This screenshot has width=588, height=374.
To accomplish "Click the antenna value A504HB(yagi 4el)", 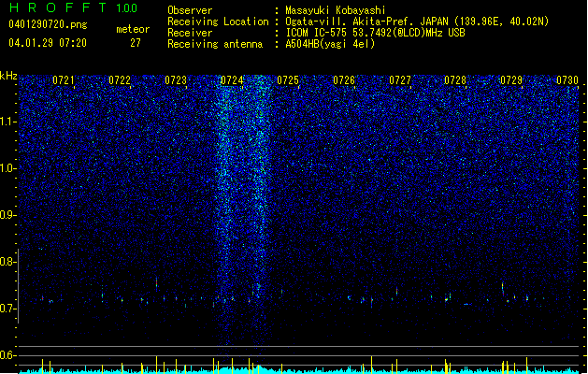I will (330, 44).
